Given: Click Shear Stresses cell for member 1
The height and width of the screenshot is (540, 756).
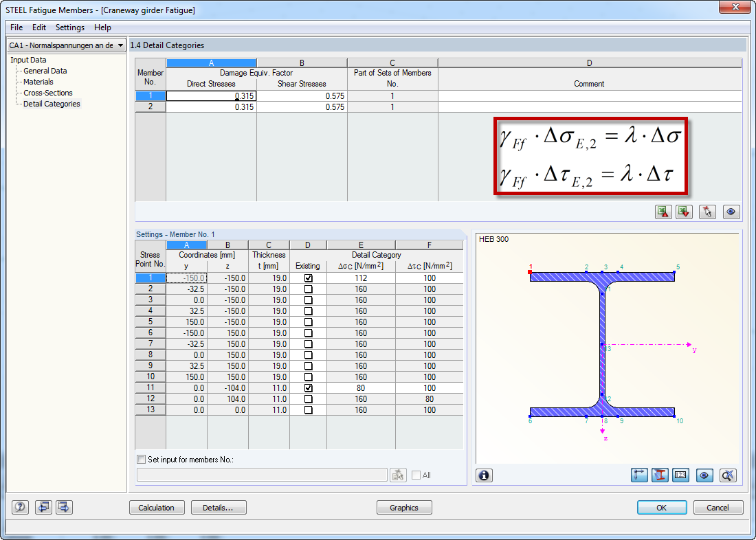Looking at the screenshot, I should 302,96.
